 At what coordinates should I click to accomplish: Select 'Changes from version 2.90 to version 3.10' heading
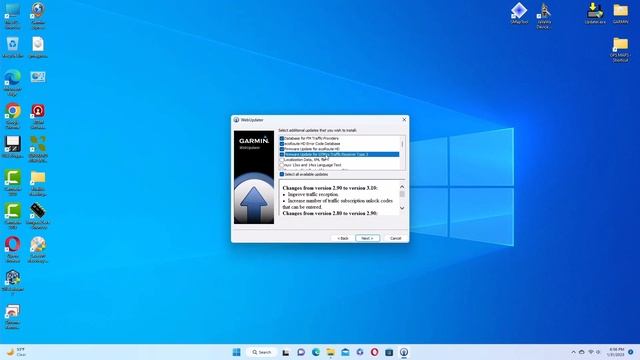tap(330, 188)
